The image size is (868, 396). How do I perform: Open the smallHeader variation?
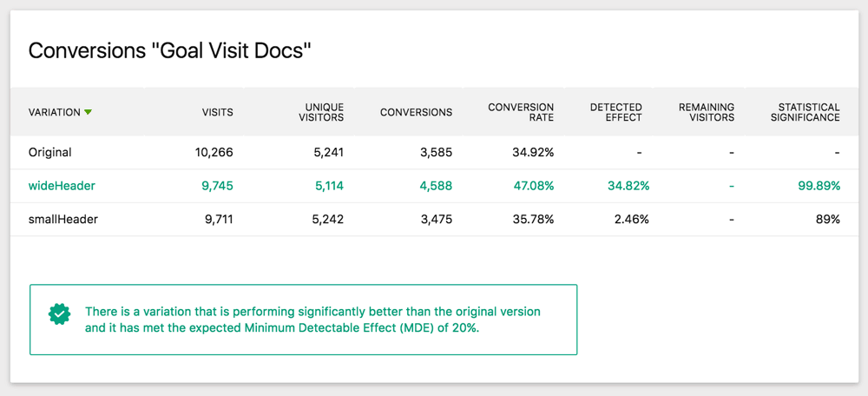point(62,219)
